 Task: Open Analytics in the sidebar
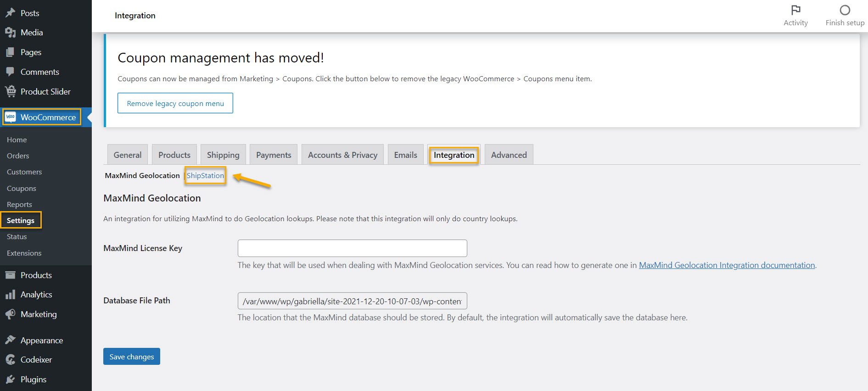pyautogui.click(x=36, y=295)
